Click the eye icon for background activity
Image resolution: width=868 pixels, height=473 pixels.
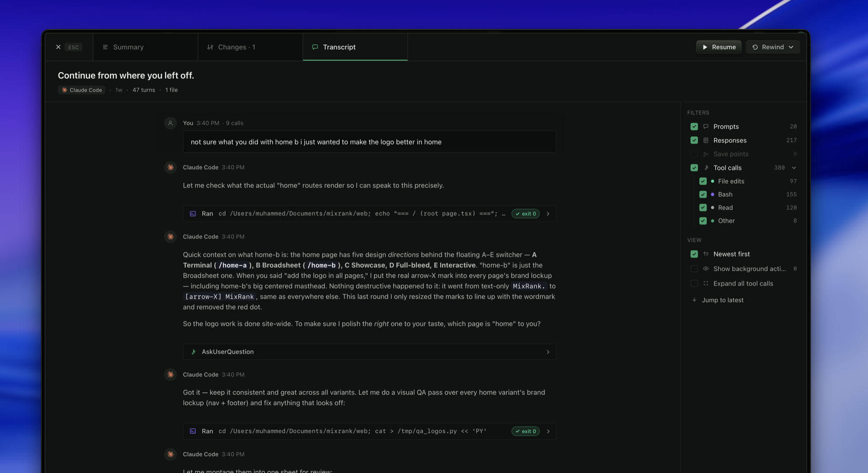tap(706, 269)
